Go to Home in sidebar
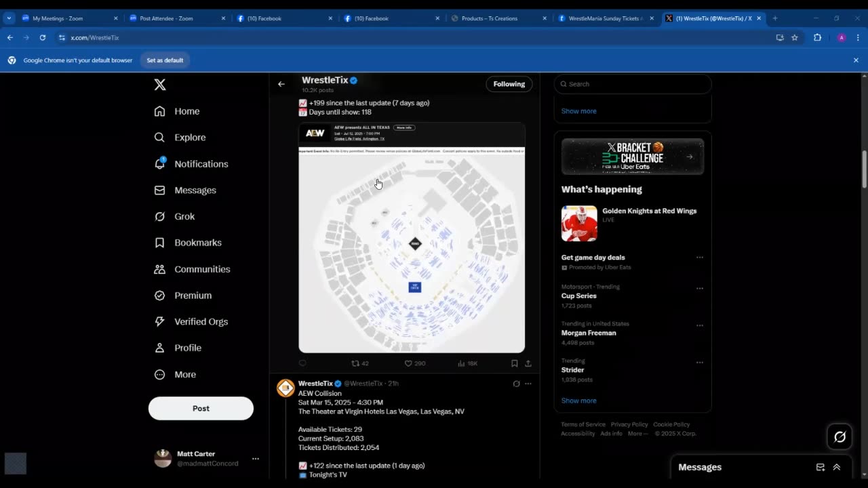868x488 pixels. (x=177, y=111)
